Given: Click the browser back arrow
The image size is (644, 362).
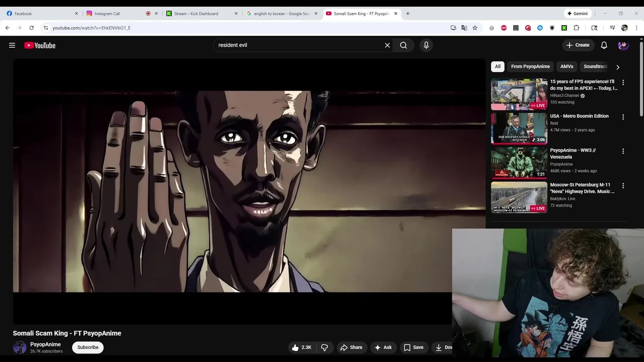Looking at the screenshot, I should (x=8, y=28).
